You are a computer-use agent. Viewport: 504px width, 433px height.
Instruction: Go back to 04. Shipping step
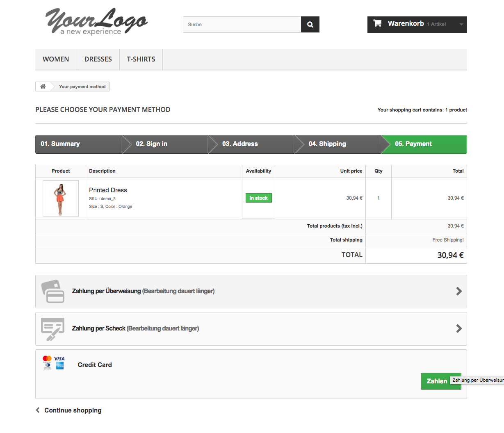[327, 144]
